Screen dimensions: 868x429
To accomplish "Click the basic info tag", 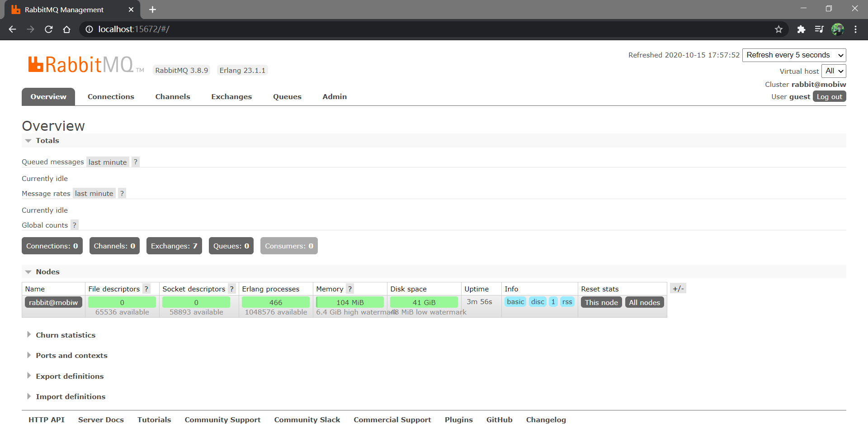I will click(x=515, y=302).
